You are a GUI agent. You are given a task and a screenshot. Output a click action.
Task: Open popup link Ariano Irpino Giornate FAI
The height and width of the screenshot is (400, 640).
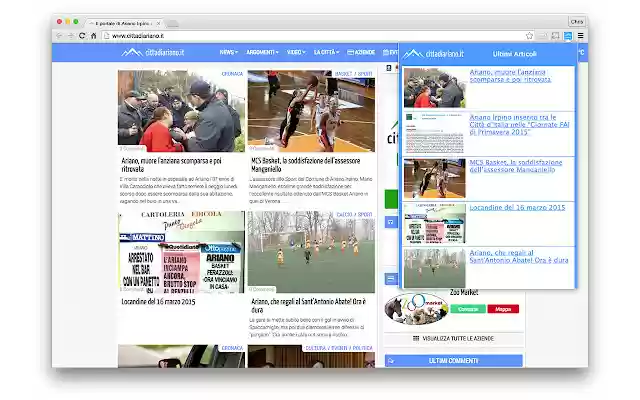(x=519, y=125)
